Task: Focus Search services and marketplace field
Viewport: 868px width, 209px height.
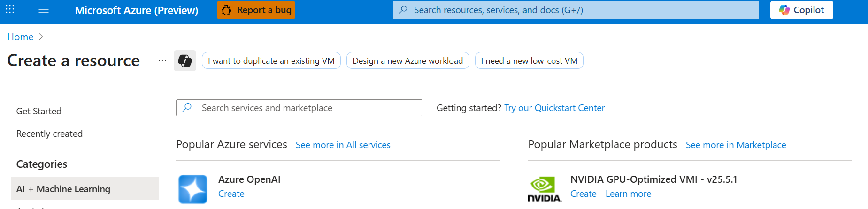Action: (299, 108)
